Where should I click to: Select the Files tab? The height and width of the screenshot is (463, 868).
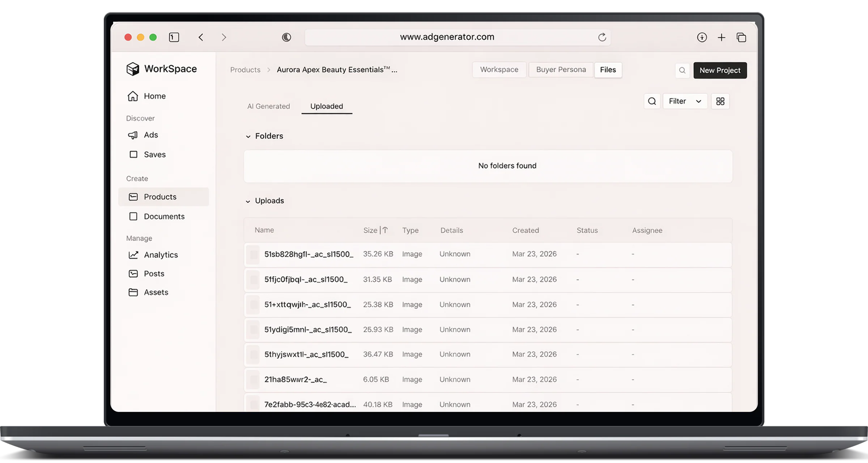tap(608, 70)
